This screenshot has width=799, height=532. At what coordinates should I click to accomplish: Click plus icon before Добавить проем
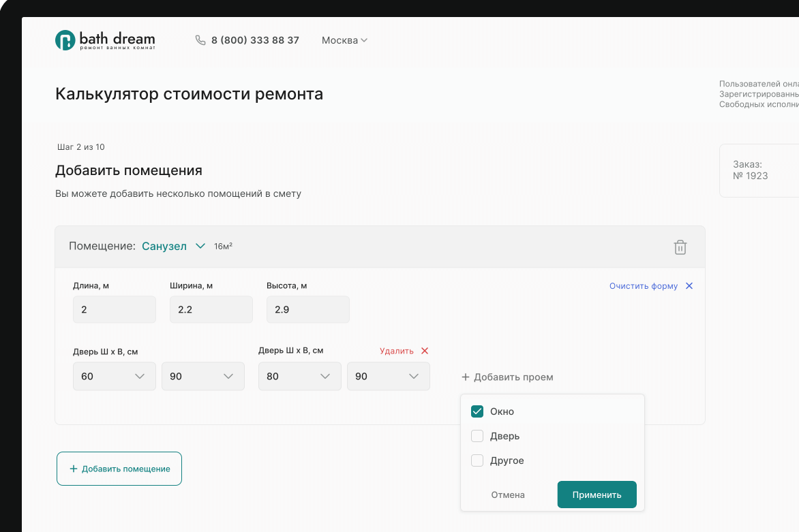466,377
